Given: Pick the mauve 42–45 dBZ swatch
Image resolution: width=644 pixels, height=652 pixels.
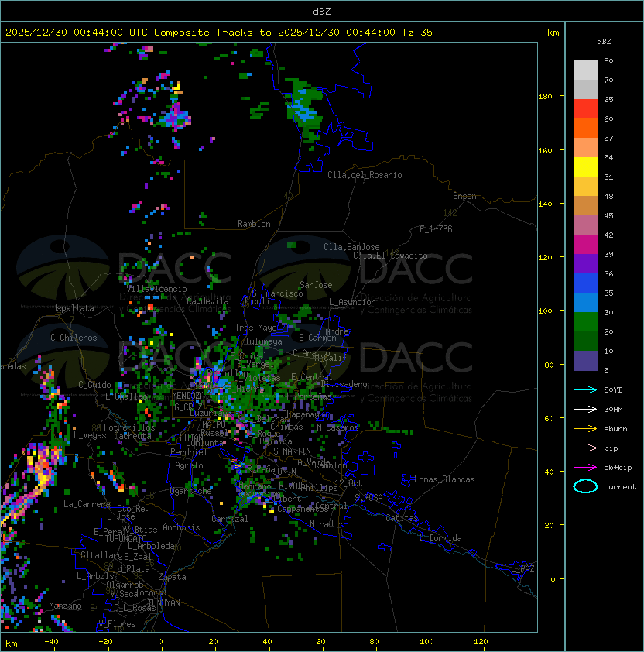Looking at the screenshot, I should pos(585,225).
